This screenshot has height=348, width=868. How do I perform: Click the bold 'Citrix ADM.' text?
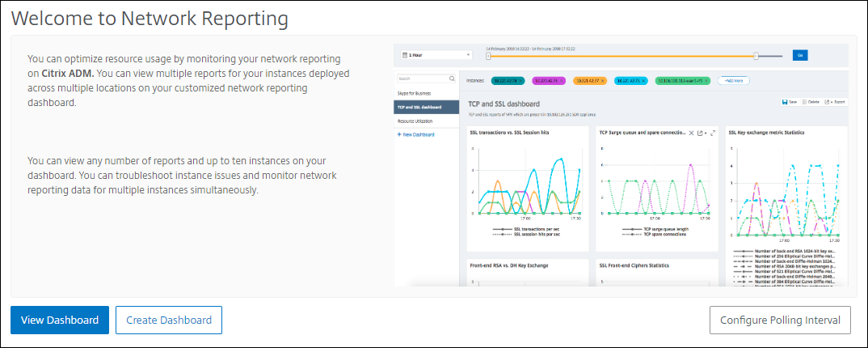point(69,73)
